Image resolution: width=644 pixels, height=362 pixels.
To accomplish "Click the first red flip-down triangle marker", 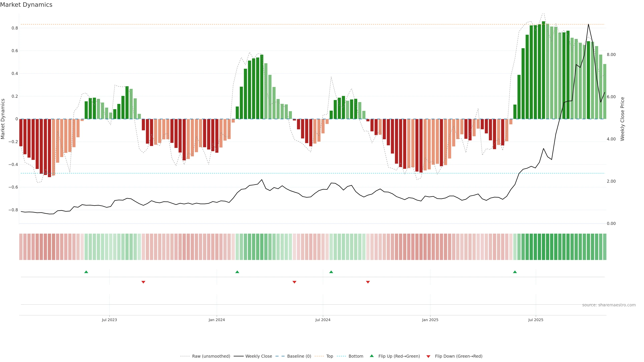I will [143, 282].
